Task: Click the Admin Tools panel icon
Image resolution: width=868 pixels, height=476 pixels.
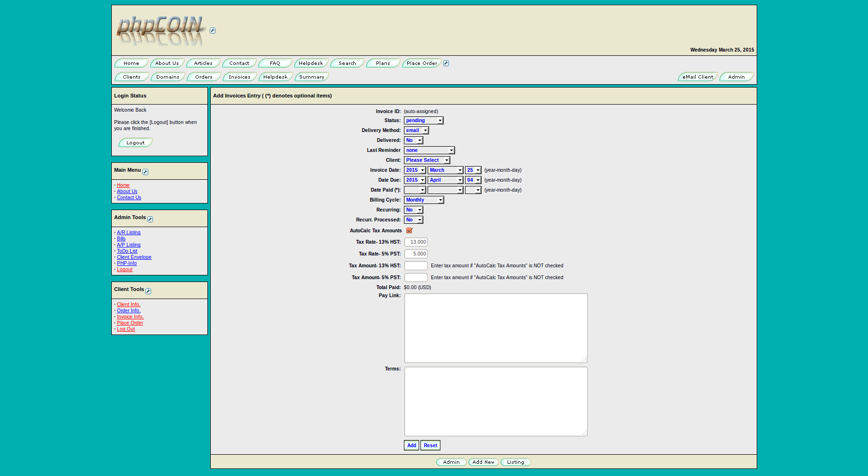Action: [x=150, y=219]
